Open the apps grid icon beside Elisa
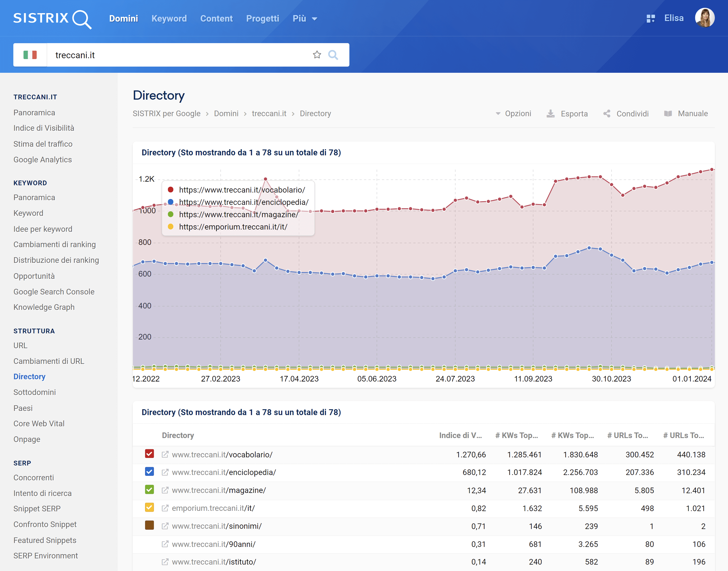728x571 pixels. pyautogui.click(x=650, y=18)
